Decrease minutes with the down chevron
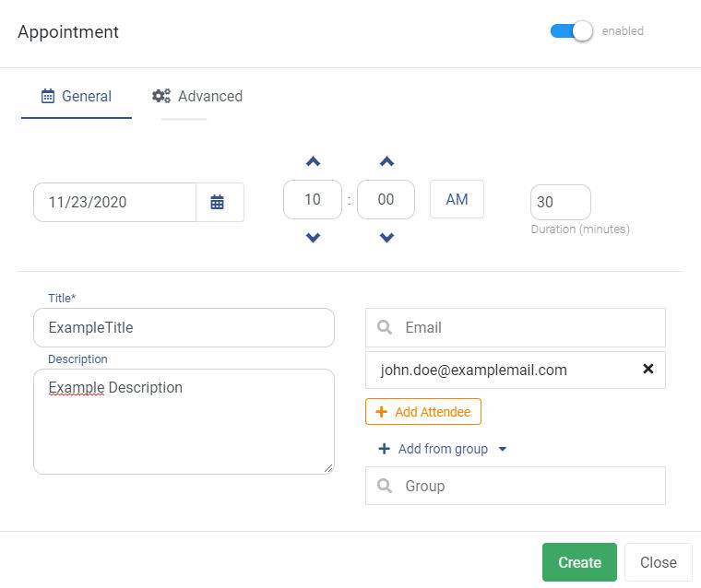This screenshot has height=588, width=701. click(386, 237)
